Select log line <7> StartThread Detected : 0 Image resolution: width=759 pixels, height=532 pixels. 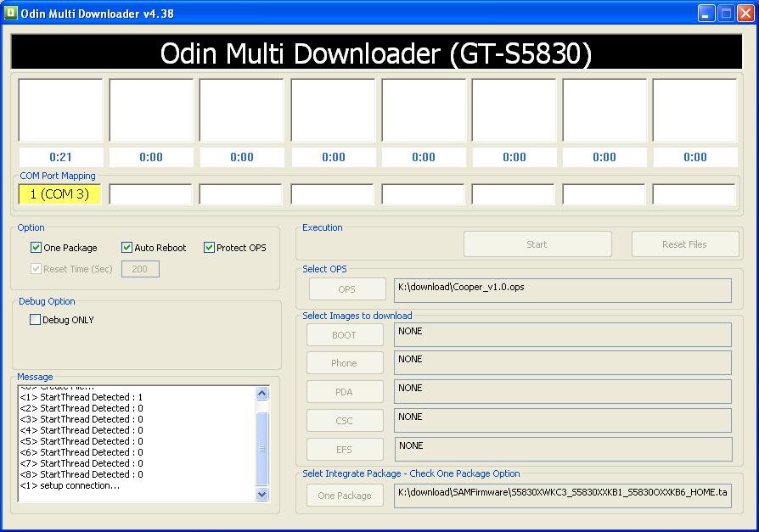pyautogui.click(x=82, y=463)
